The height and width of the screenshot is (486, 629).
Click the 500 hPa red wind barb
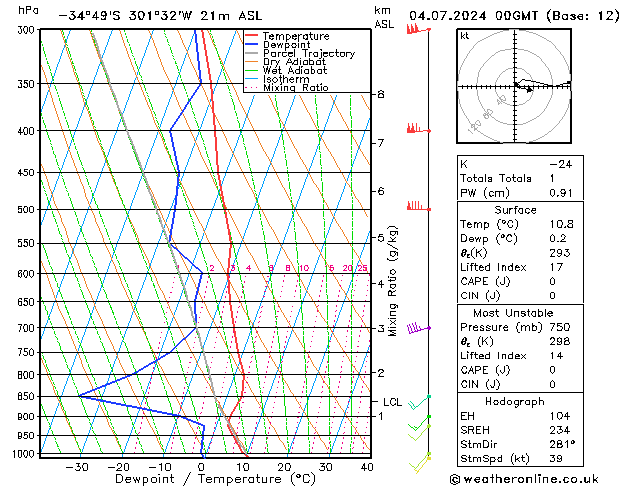point(418,206)
